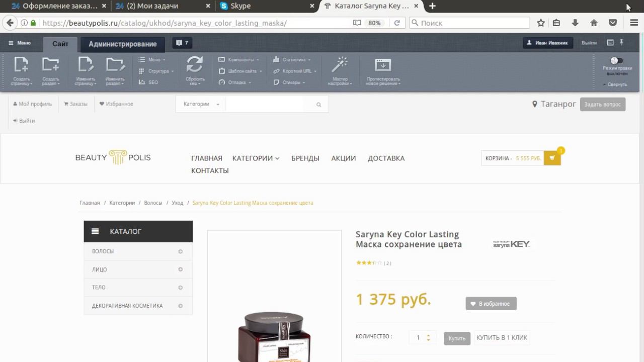644x362 pixels.
Task: Click the Создать страницу icon
Action: tap(22, 65)
